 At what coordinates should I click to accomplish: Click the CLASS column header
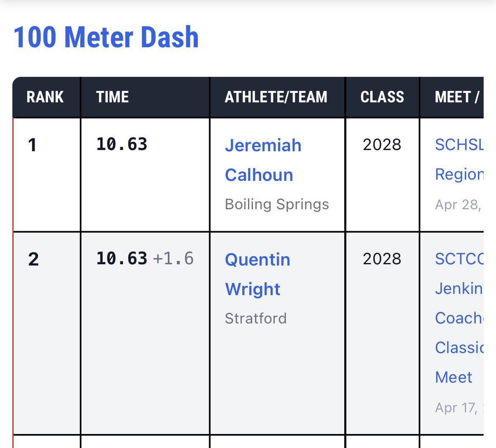point(382,97)
